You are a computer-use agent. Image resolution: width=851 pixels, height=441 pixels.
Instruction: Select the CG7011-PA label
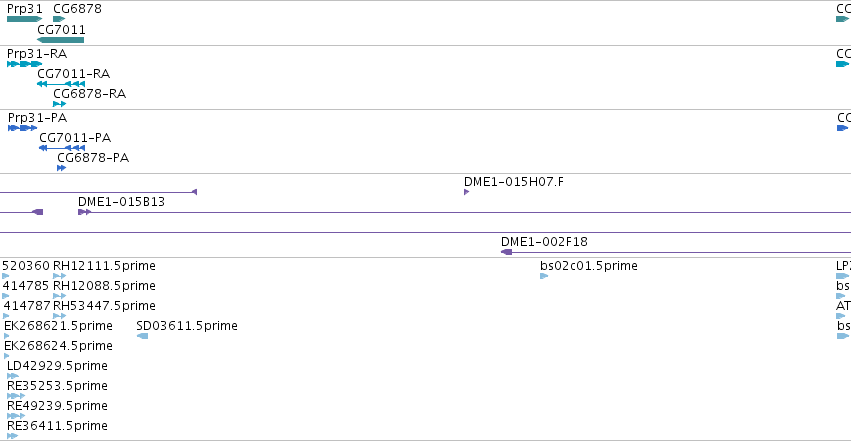point(75,138)
